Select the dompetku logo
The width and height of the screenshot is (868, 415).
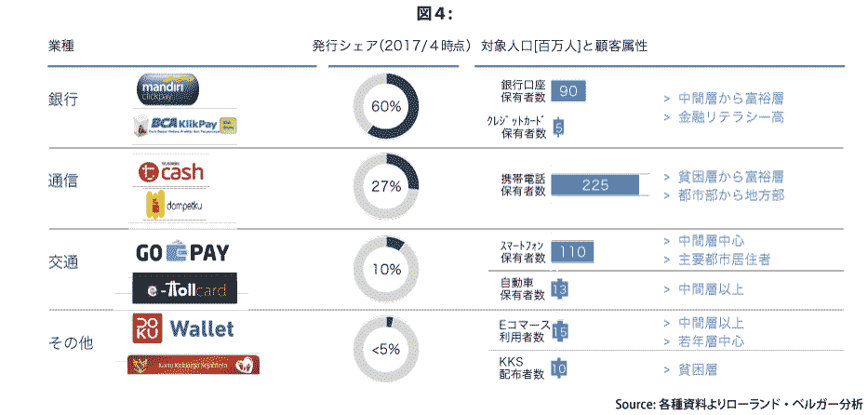[173, 207]
